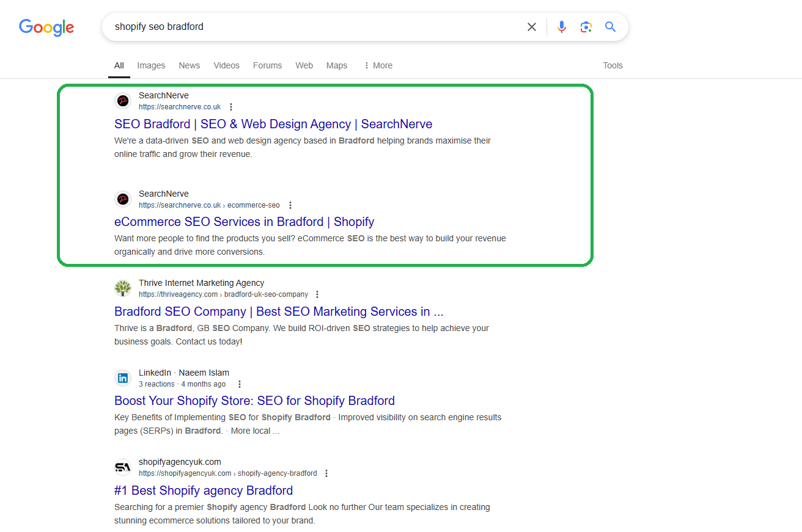
Task: Click the 'https://searchnerve.co.uk' URL of first result
Action: pyautogui.click(x=180, y=107)
